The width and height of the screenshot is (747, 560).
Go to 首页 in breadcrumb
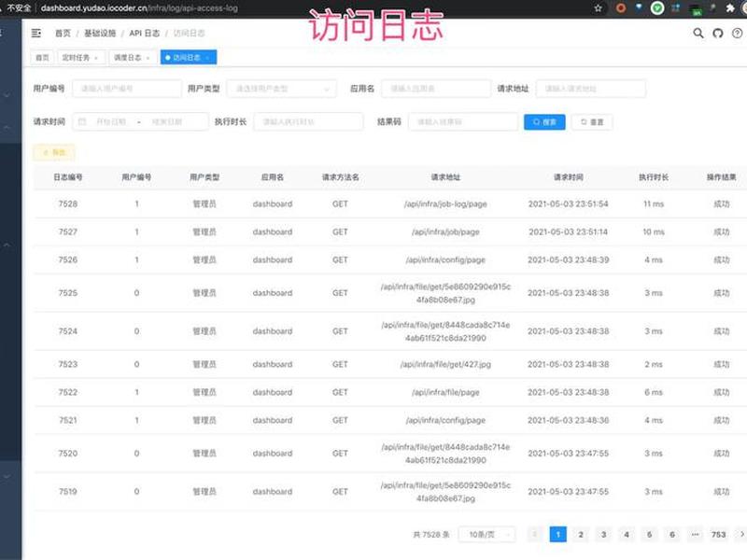tap(63, 33)
